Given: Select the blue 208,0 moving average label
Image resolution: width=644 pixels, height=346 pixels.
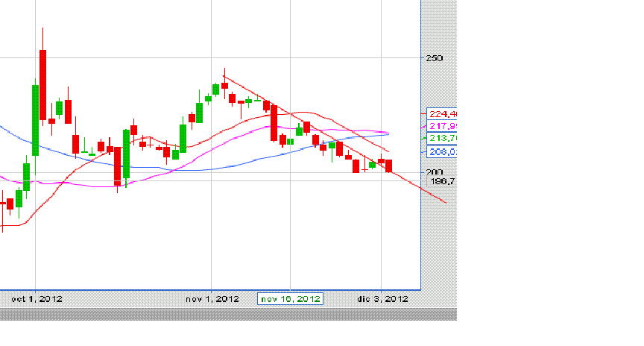Looking at the screenshot, I should point(441,151).
